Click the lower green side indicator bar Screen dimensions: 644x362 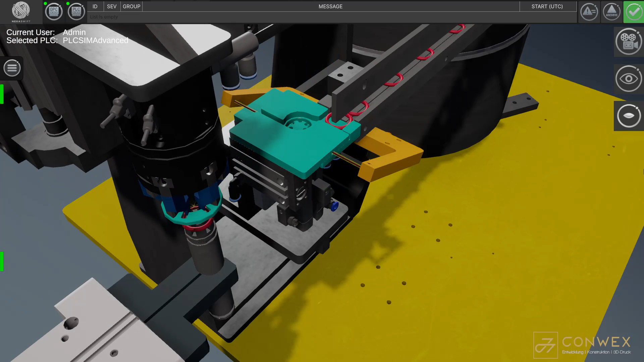click(x=2, y=261)
